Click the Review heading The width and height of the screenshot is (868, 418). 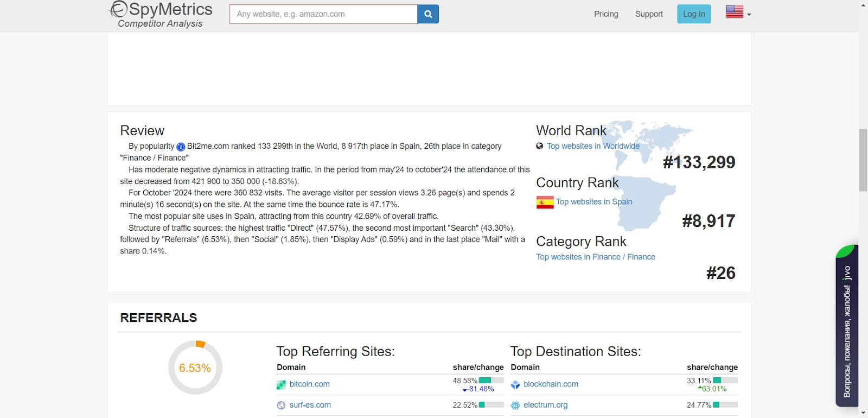click(x=142, y=131)
